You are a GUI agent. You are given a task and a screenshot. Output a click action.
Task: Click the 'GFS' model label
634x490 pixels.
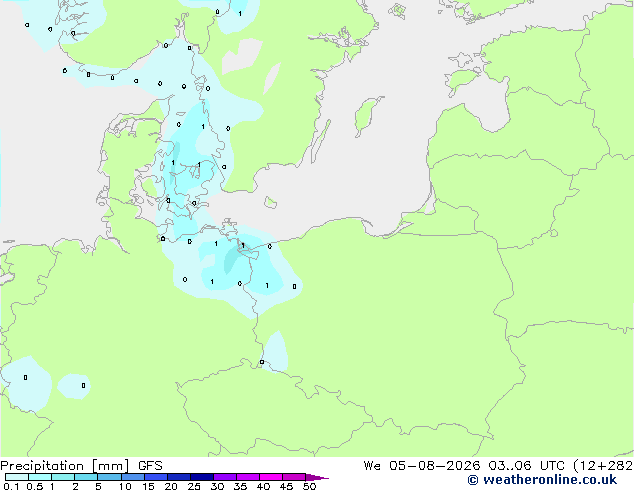click(150, 466)
